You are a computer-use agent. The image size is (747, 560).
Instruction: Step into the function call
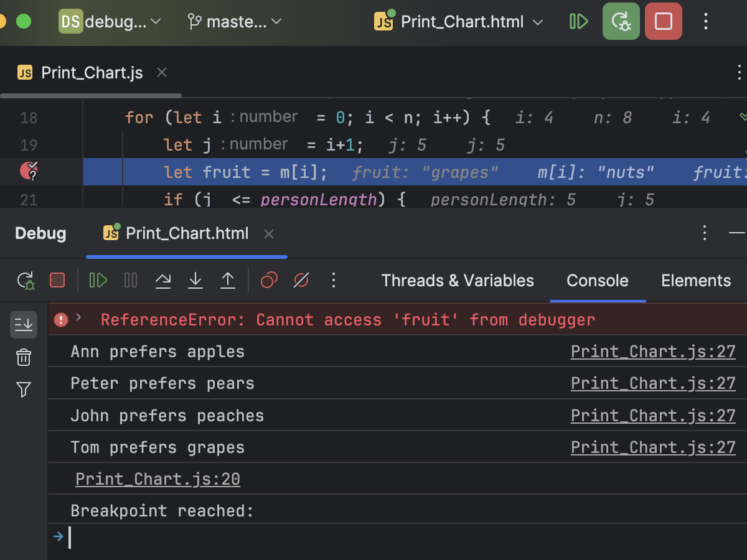[195, 280]
